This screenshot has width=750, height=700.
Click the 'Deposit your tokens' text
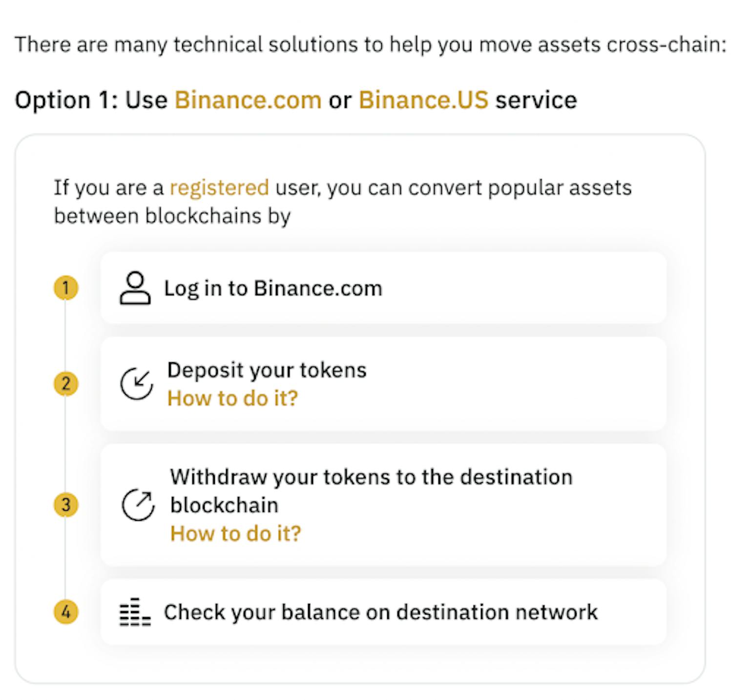[x=267, y=371]
